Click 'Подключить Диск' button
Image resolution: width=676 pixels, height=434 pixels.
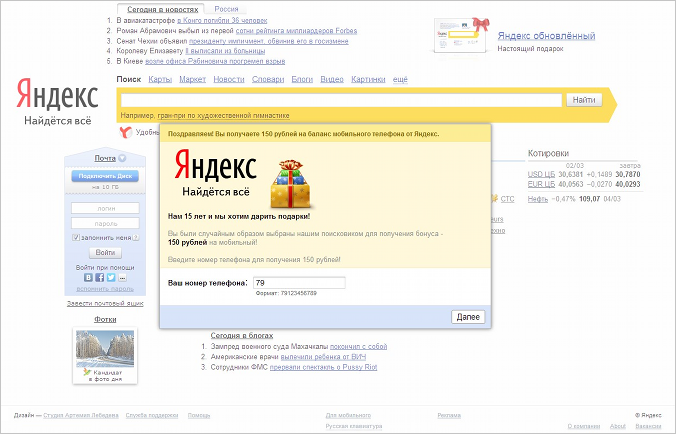(105, 176)
